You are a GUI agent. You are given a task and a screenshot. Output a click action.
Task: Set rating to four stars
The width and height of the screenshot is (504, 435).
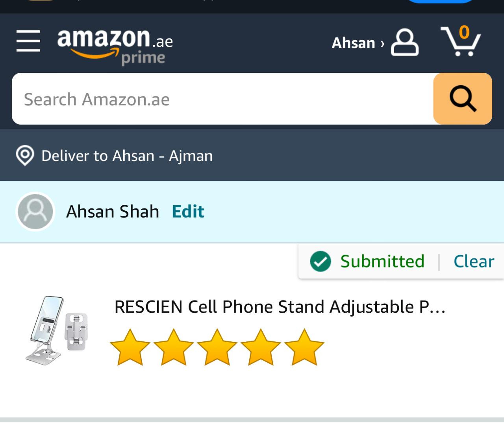(261, 347)
